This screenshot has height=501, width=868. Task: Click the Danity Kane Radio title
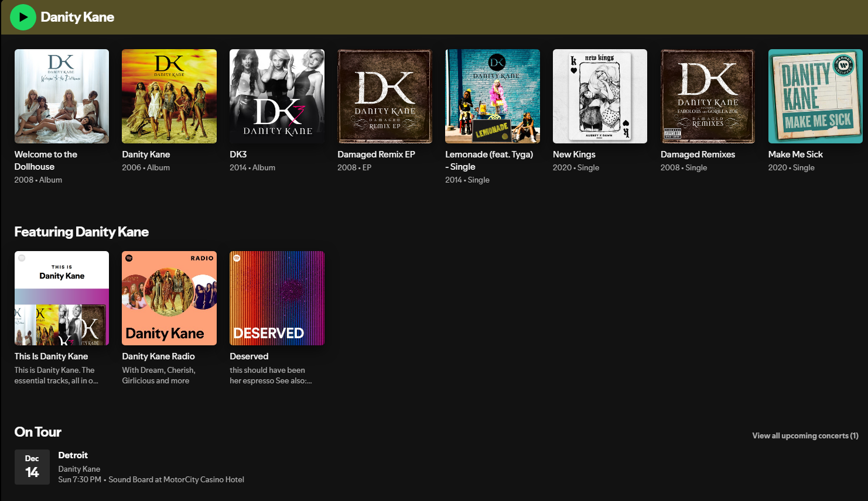pyautogui.click(x=158, y=356)
